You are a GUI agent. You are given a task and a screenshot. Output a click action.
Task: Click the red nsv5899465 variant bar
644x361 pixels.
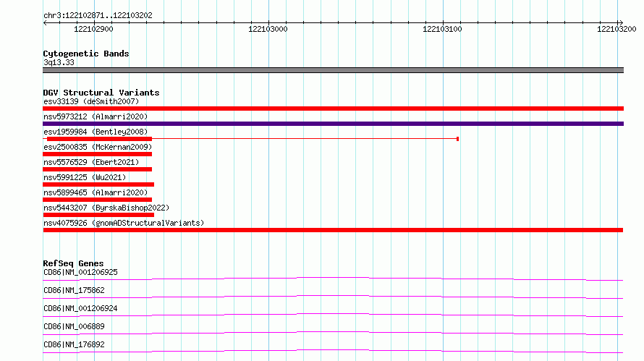click(x=98, y=200)
